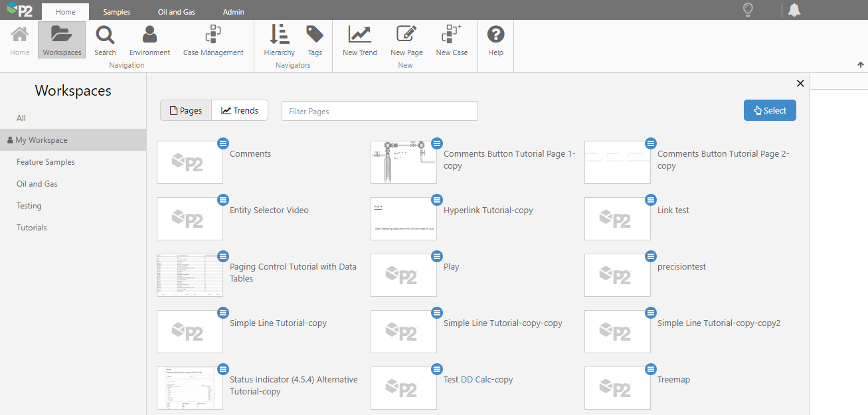Create a New Case
Screen dimensions: 868x415
(452, 40)
